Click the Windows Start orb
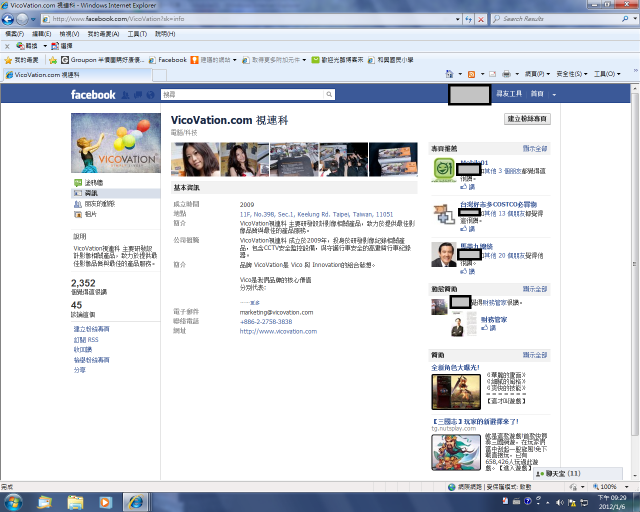This screenshot has height=512, width=640. click(13, 502)
